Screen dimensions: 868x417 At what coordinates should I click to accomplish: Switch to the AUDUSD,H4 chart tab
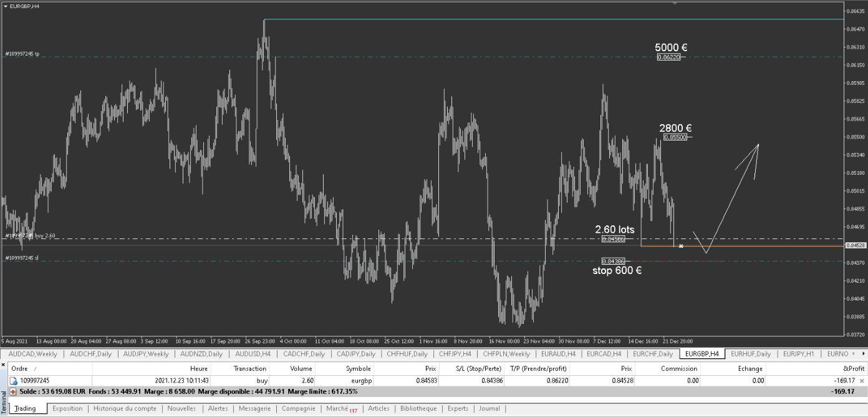click(253, 354)
